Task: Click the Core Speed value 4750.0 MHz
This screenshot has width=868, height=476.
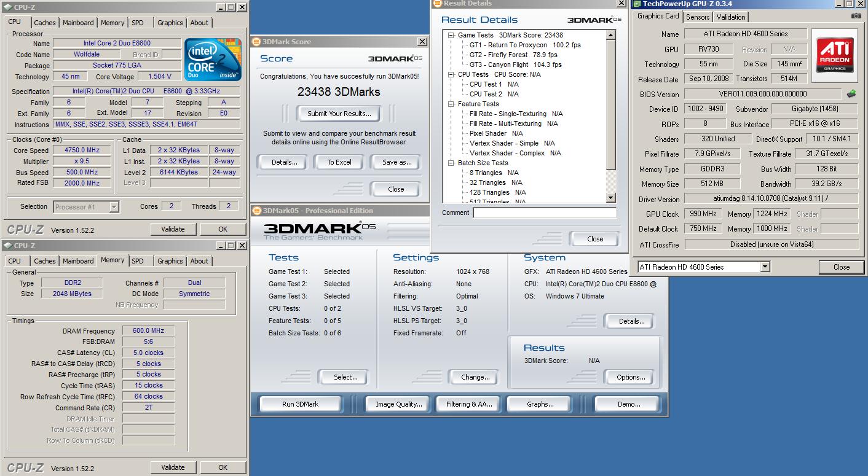Action: (82, 150)
